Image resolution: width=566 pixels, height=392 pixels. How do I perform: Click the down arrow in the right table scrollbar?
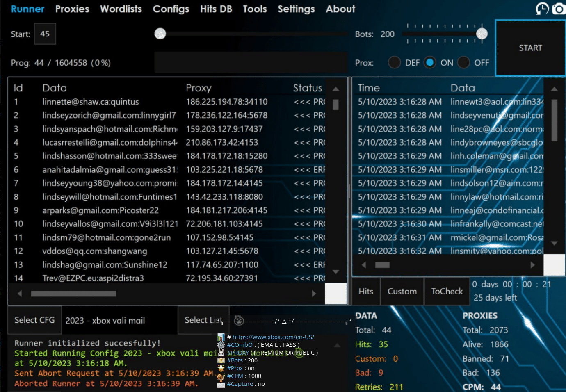click(554, 243)
